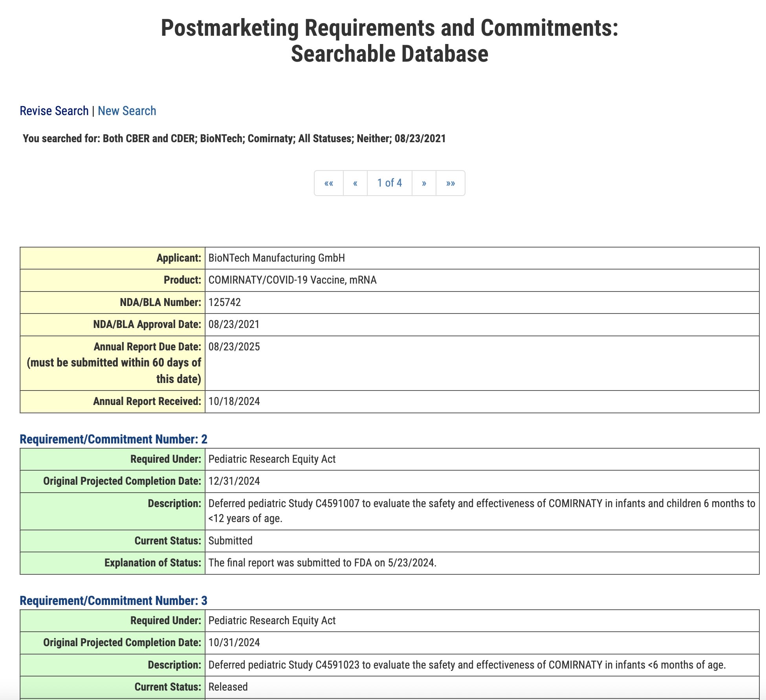The image size is (766, 700).
Task: Go to next results page
Action: 424,183
